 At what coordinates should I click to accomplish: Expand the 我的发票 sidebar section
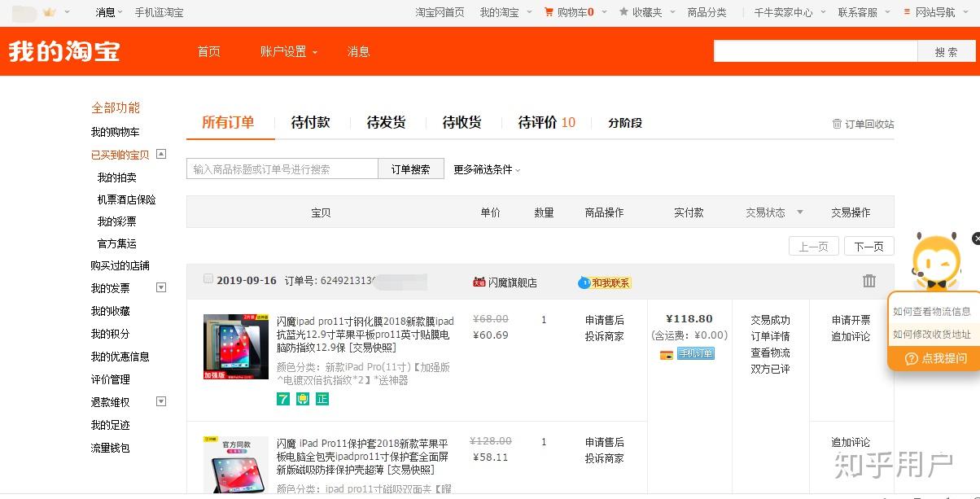point(161,287)
